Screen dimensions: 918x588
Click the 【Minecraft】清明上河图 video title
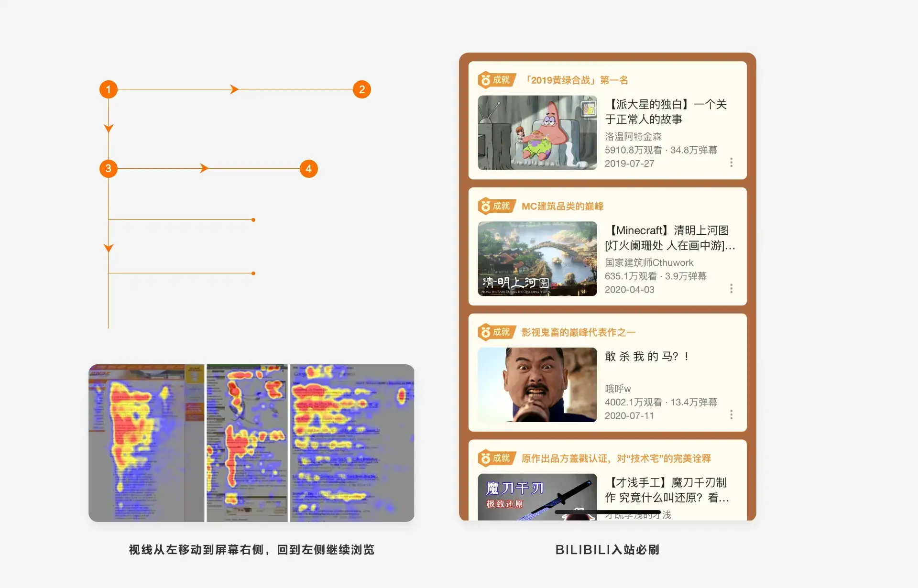tap(669, 238)
